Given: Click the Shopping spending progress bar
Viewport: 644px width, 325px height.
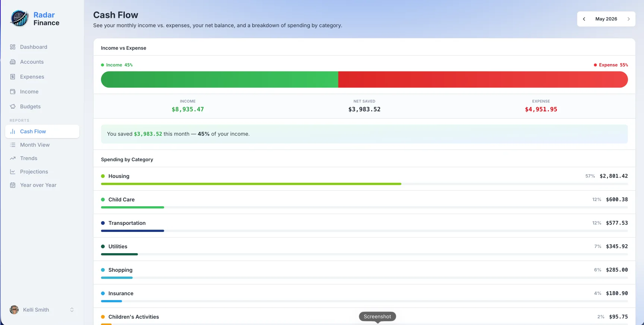Looking at the screenshot, I should click(x=364, y=278).
